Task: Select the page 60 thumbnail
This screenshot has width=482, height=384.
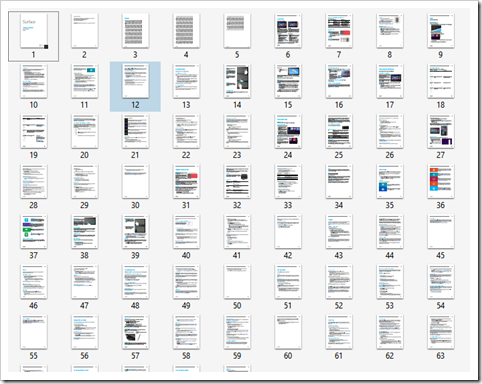Action: (x=288, y=332)
